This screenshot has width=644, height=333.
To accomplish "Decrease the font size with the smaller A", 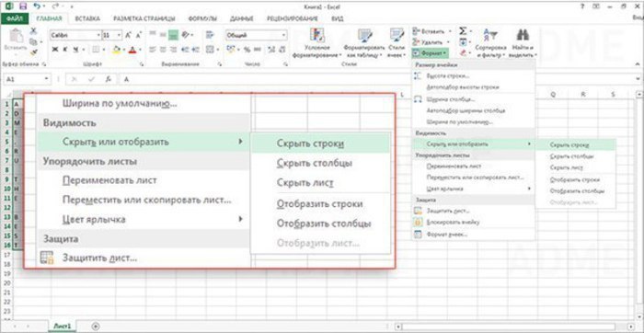I will click(139, 35).
